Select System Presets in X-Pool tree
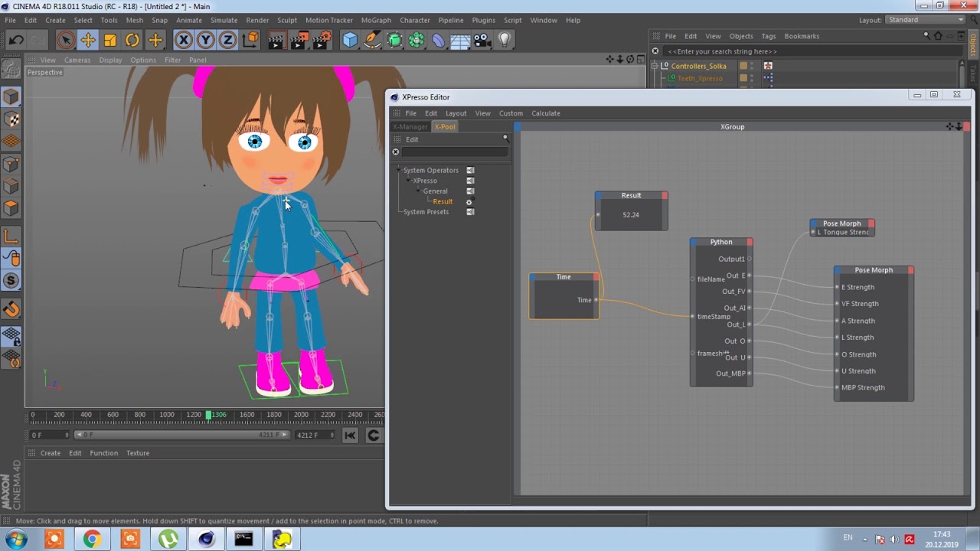980x551 pixels. [426, 212]
